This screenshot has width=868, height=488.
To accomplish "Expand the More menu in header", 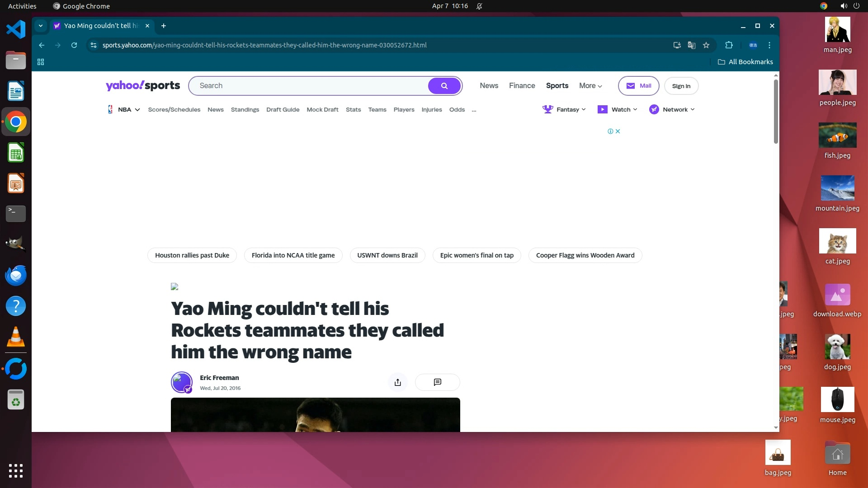I will tap(590, 86).
